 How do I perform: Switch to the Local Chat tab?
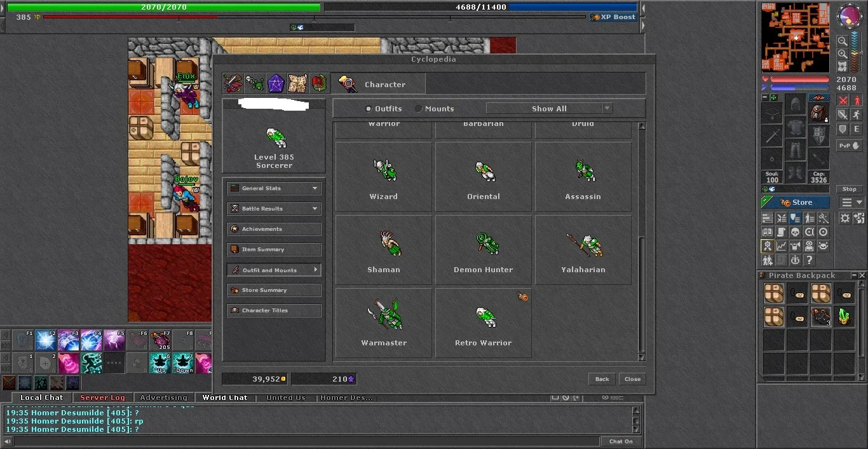42,397
